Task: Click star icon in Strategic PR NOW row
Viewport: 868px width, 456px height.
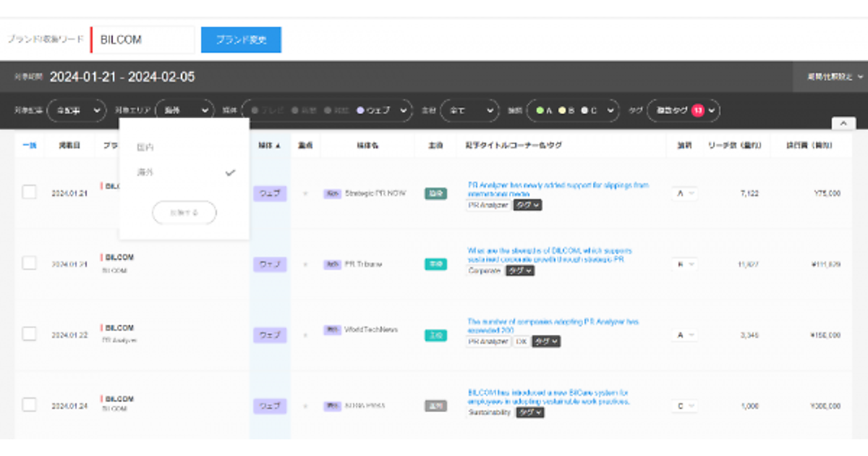Action: pos(305,194)
